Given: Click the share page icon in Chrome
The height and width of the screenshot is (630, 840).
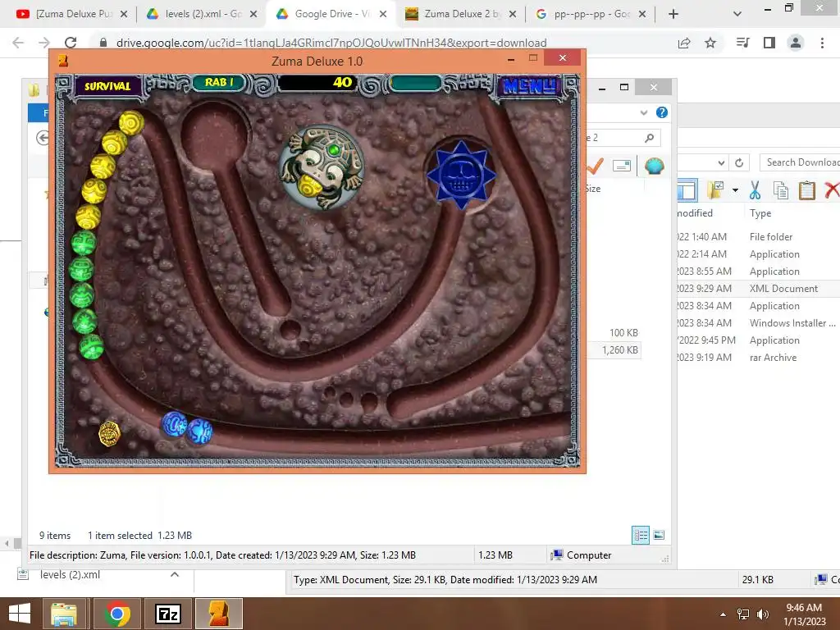Looking at the screenshot, I should 684,43.
